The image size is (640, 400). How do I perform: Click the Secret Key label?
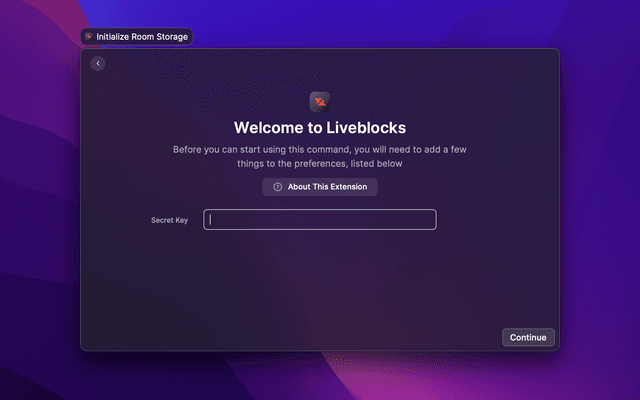(x=169, y=220)
